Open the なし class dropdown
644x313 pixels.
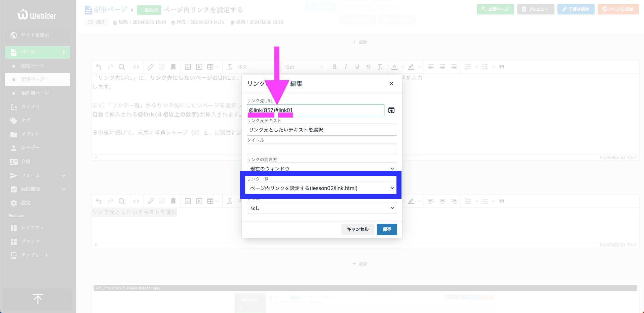(x=322, y=208)
